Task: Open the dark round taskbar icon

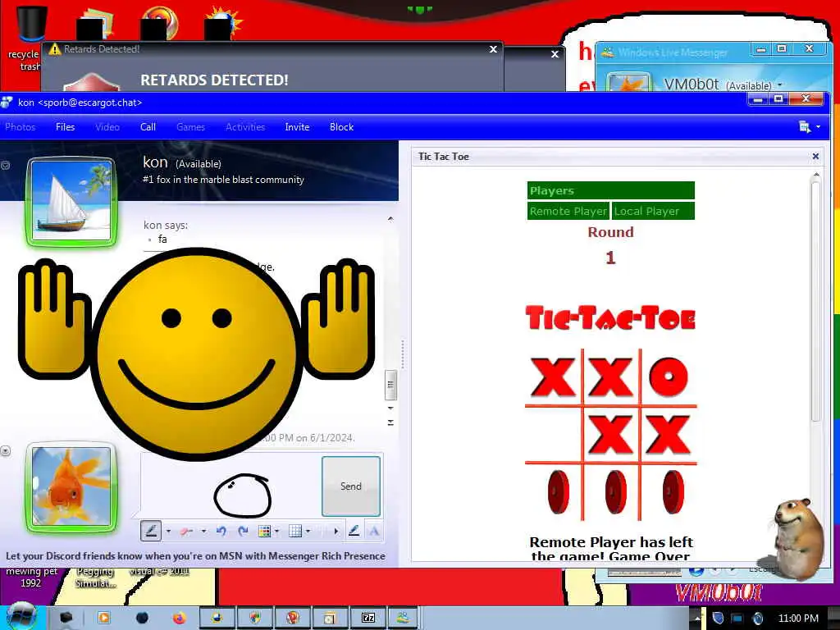Action: (142, 618)
